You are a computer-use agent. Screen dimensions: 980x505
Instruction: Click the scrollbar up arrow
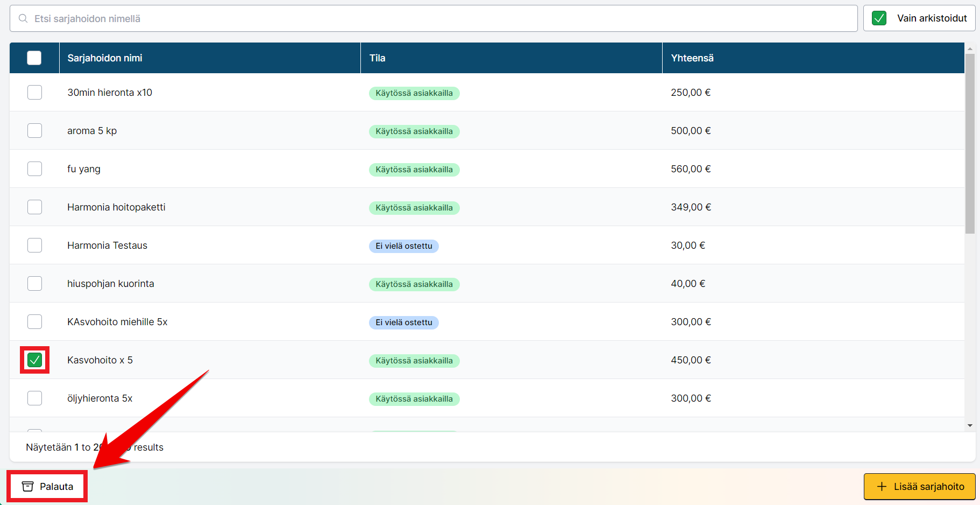coord(970,49)
